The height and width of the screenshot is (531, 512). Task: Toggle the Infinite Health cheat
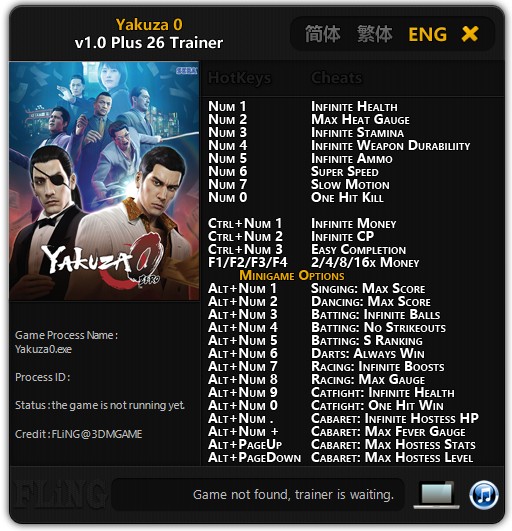pyautogui.click(x=354, y=107)
